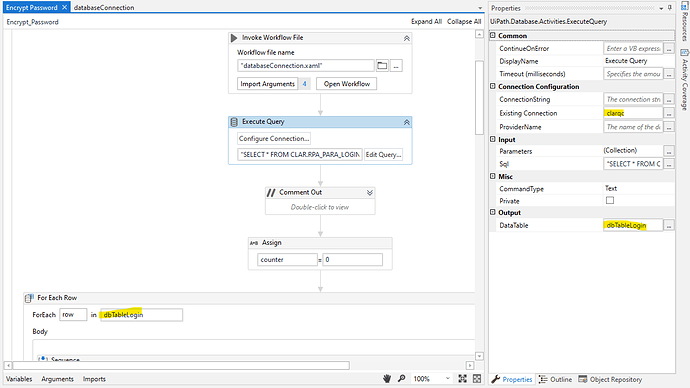This screenshot has height=388, width=690.
Task: Click the horizontal scrollbar thumb in designer
Action: 181,365
